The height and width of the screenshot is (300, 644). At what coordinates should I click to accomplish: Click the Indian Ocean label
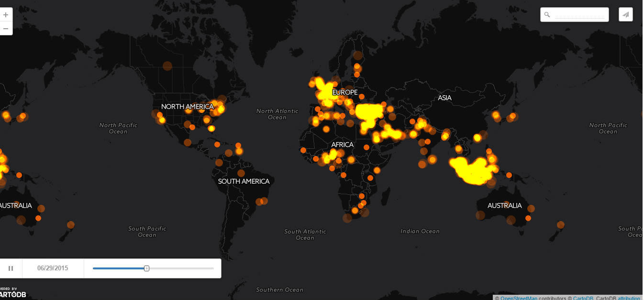(420, 232)
